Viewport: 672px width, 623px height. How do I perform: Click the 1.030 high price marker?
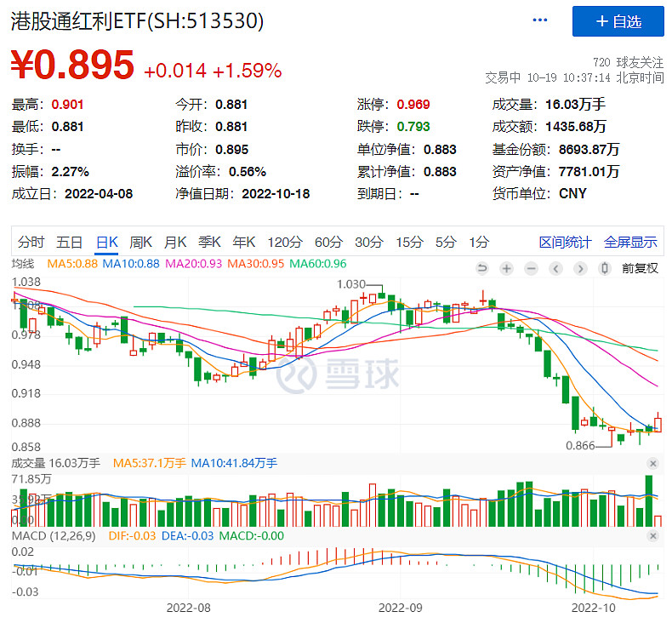(351, 284)
